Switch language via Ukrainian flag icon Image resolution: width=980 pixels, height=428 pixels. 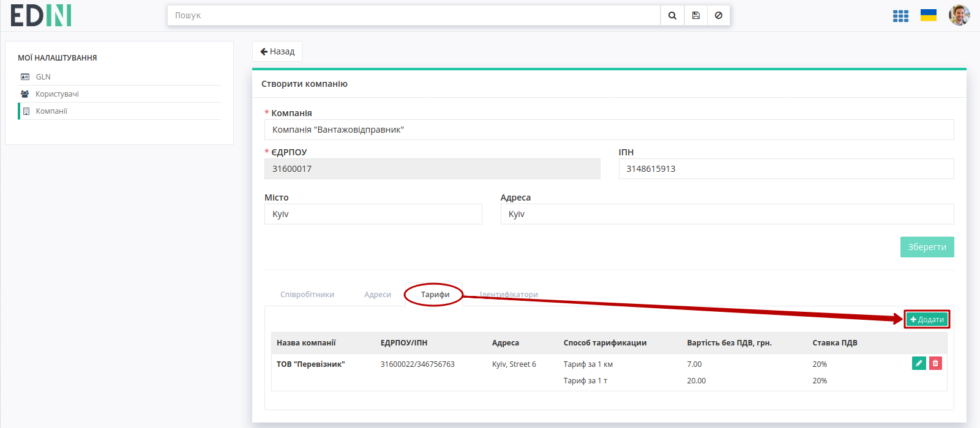(929, 15)
